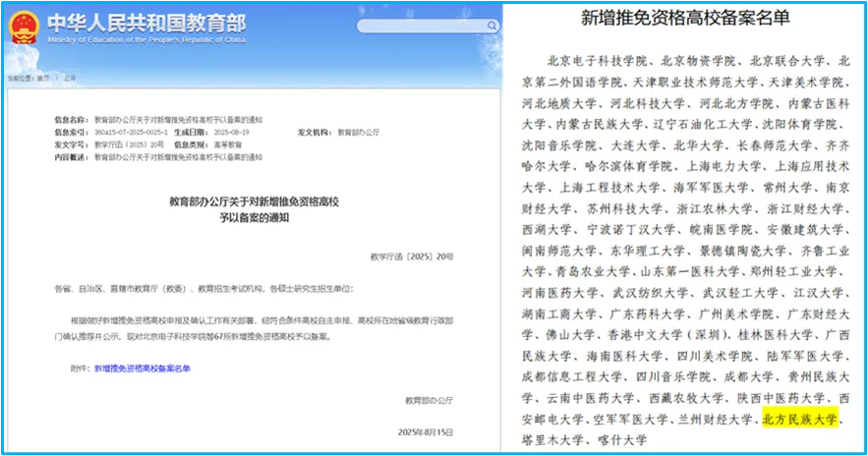
Task: Click the 教育部办公厅 signature above the date
Action: click(429, 400)
